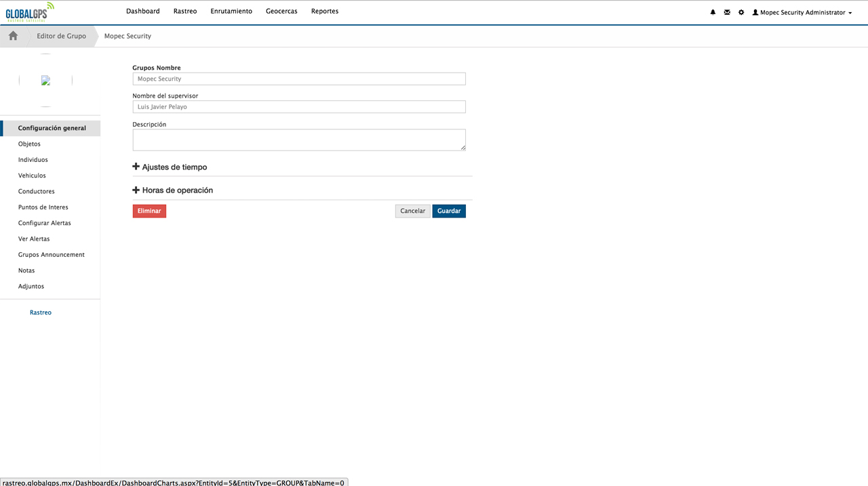Viewport: 868px width, 486px height.
Task: Click the home icon in breadcrumb
Action: pos(13,36)
